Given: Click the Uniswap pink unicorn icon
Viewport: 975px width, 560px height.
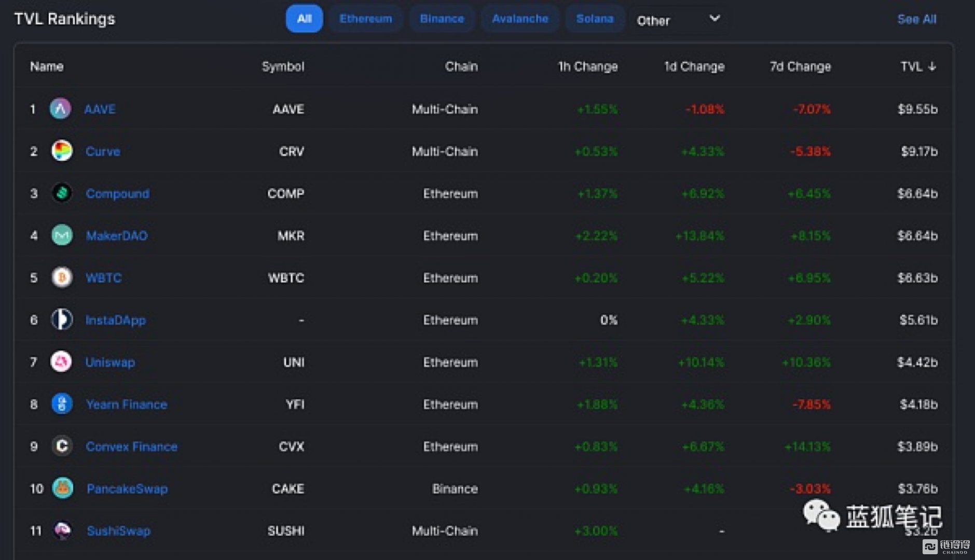Looking at the screenshot, I should click(x=61, y=362).
